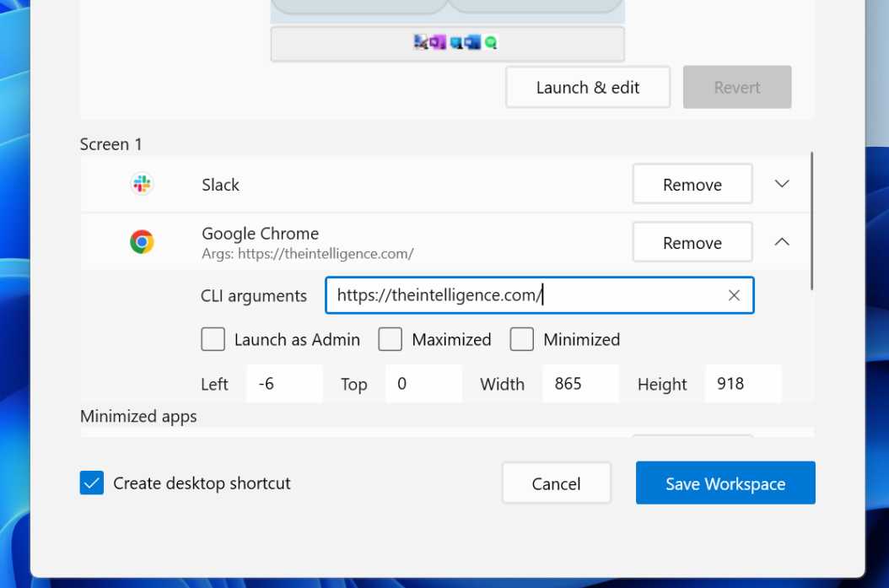Click the green app icon in the preview strip

click(x=492, y=41)
